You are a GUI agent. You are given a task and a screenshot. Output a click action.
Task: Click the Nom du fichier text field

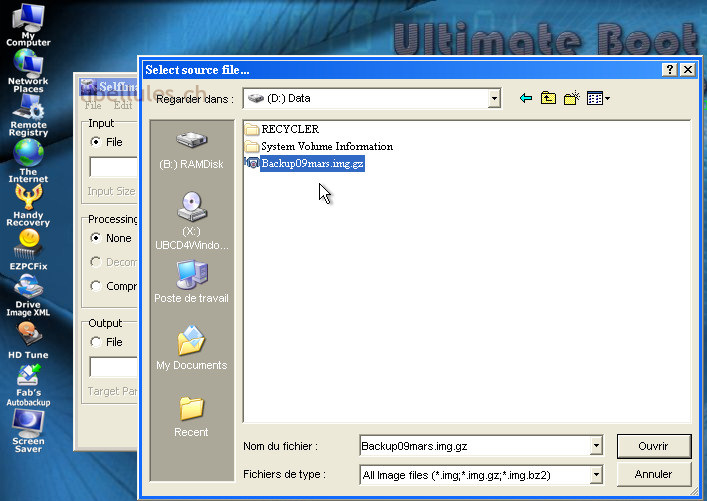click(x=475, y=446)
